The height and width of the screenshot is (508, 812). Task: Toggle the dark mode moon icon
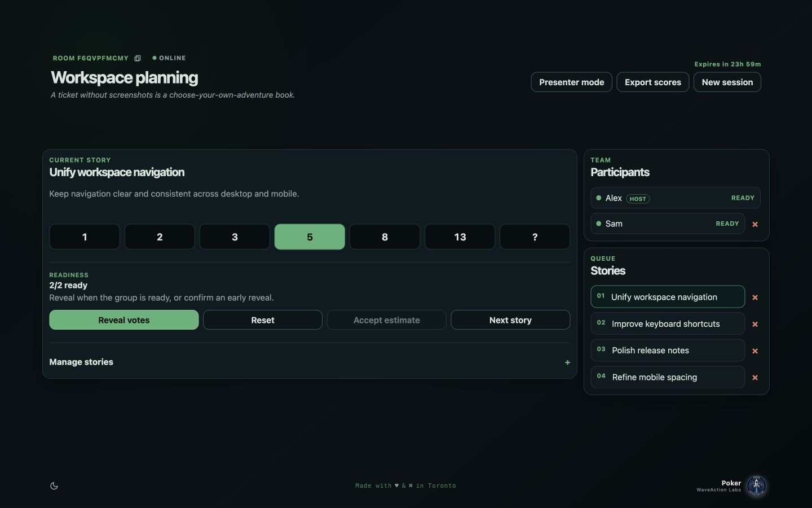pos(54,486)
